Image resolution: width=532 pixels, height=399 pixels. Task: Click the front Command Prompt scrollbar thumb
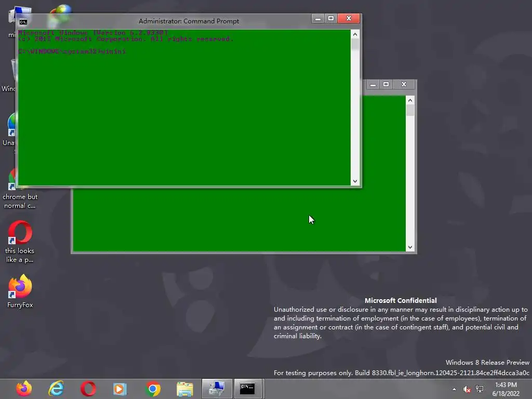(x=355, y=45)
